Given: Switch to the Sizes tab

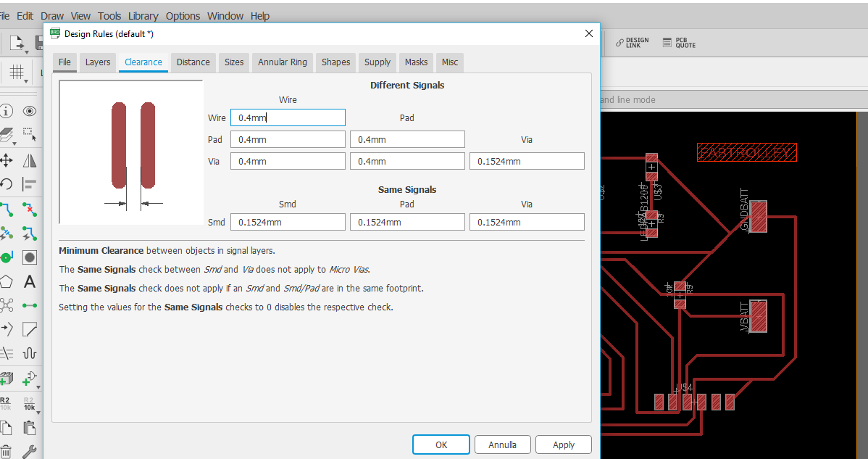Looking at the screenshot, I should click(x=234, y=62).
